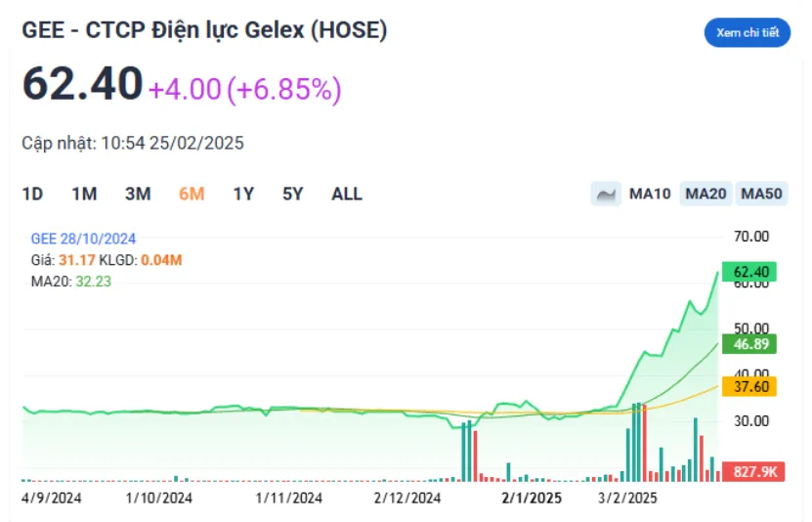Click the GEE stock title heading
The image size is (812, 522).
pos(205,31)
